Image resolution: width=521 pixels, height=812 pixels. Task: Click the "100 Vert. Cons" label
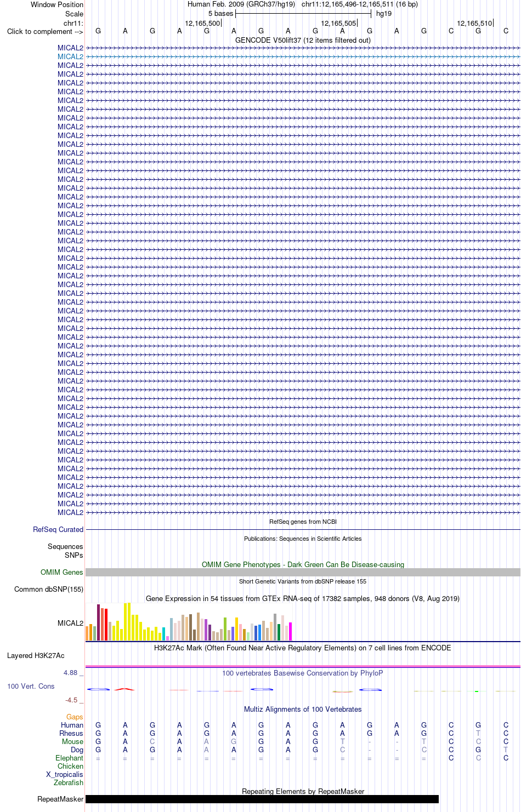click(x=31, y=686)
